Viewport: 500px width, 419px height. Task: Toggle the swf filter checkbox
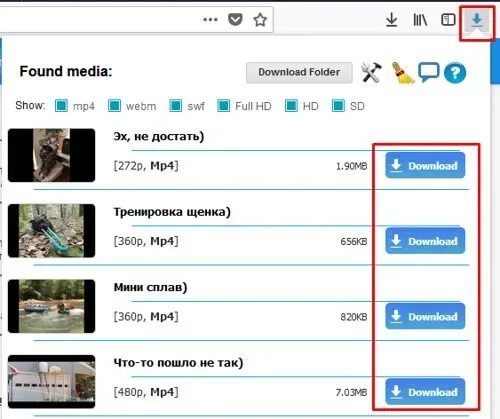[176, 106]
